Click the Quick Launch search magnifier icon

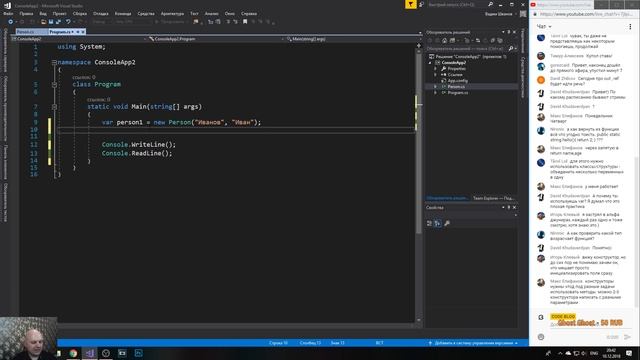tap(491, 4)
